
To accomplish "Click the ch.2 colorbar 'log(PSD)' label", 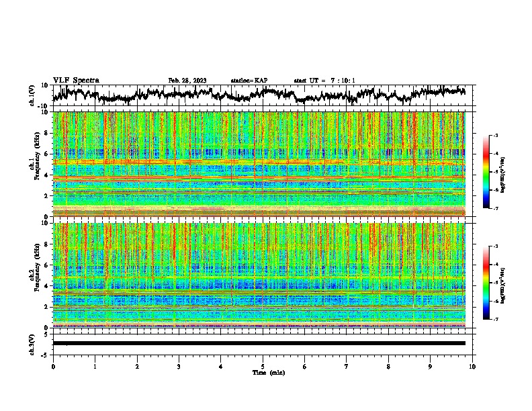I will point(503,285).
